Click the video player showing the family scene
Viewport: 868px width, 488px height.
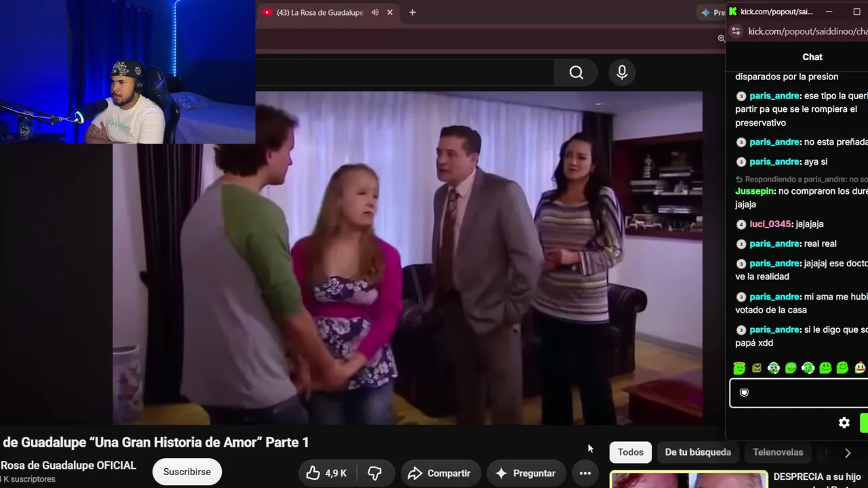pyautogui.click(x=407, y=258)
